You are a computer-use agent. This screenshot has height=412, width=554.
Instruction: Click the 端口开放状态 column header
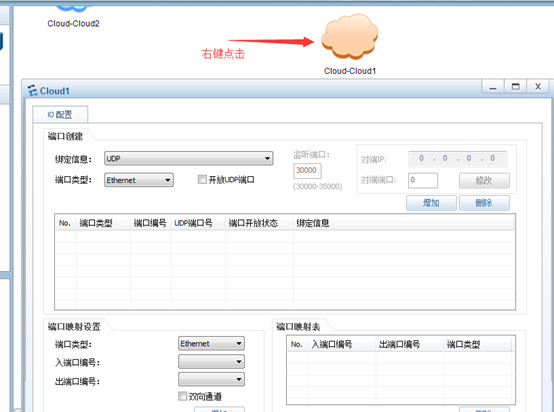259,223
